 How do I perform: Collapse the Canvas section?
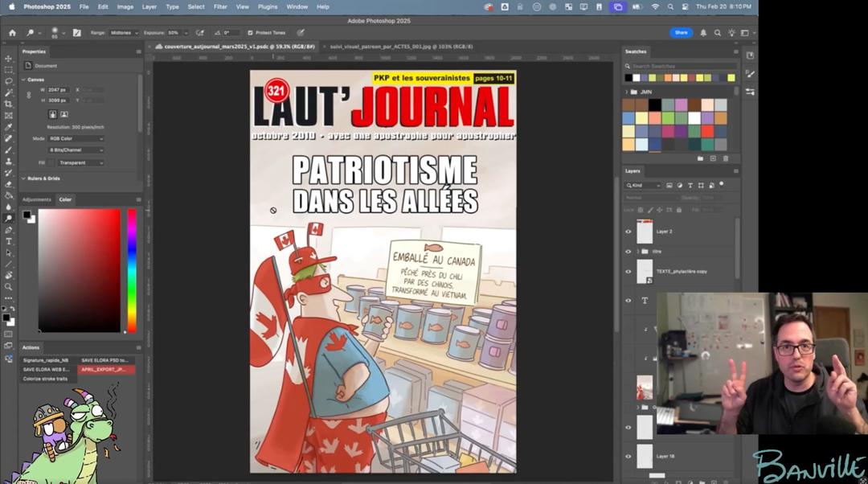24,80
